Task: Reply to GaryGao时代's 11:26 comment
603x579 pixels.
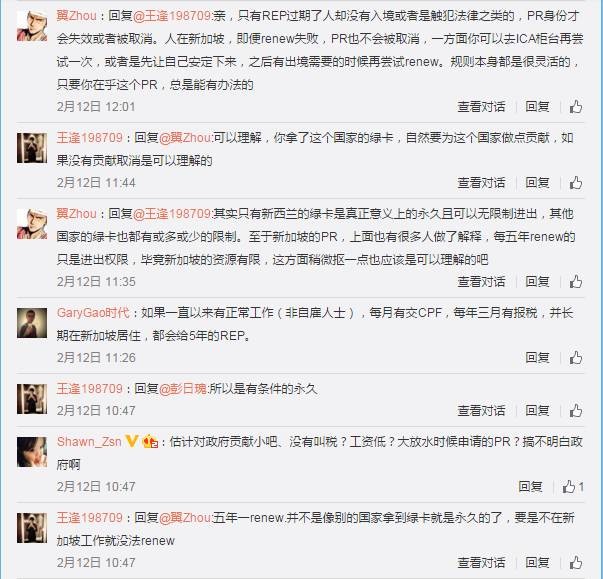Action: 537,358
